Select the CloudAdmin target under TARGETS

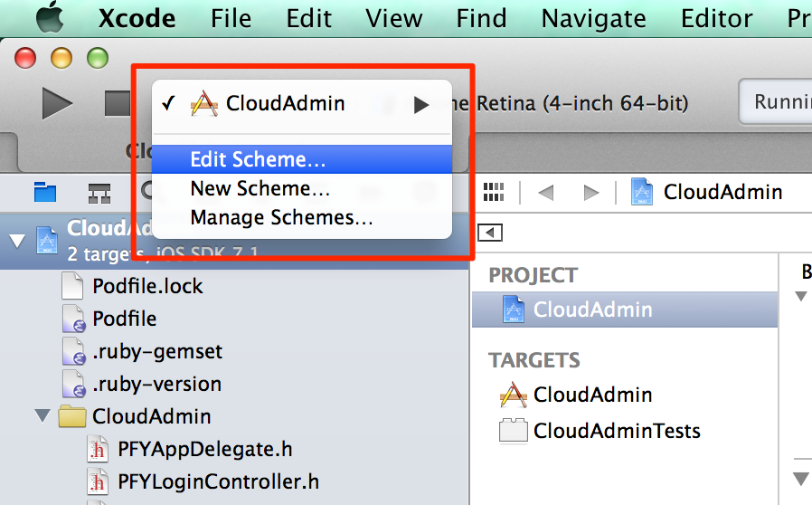coord(593,395)
